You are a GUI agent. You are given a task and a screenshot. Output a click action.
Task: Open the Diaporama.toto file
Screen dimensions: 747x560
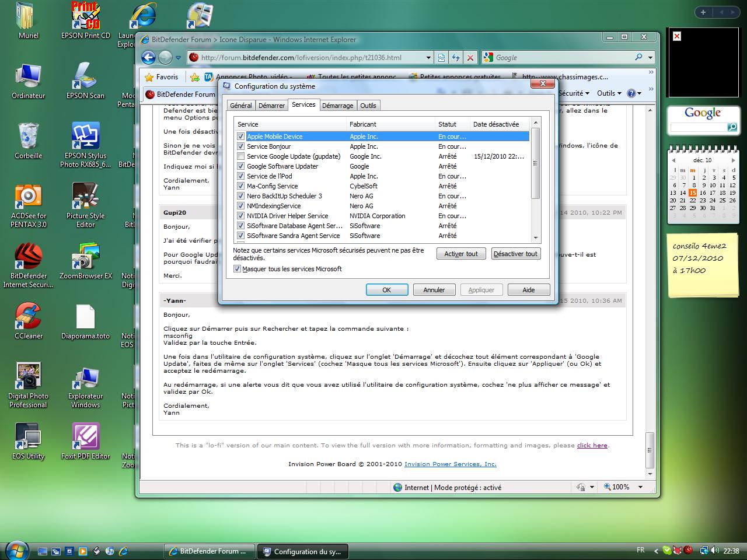85,321
